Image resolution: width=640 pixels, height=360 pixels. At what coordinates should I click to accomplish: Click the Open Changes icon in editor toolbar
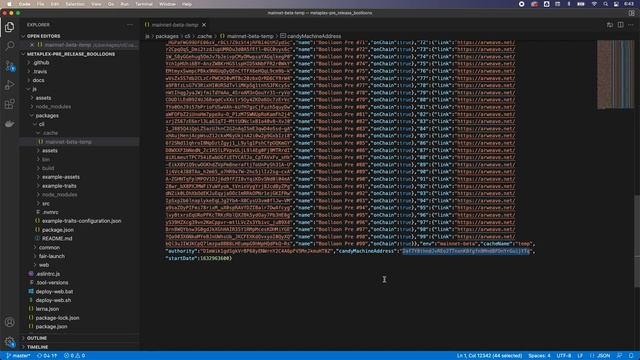(x=610, y=25)
